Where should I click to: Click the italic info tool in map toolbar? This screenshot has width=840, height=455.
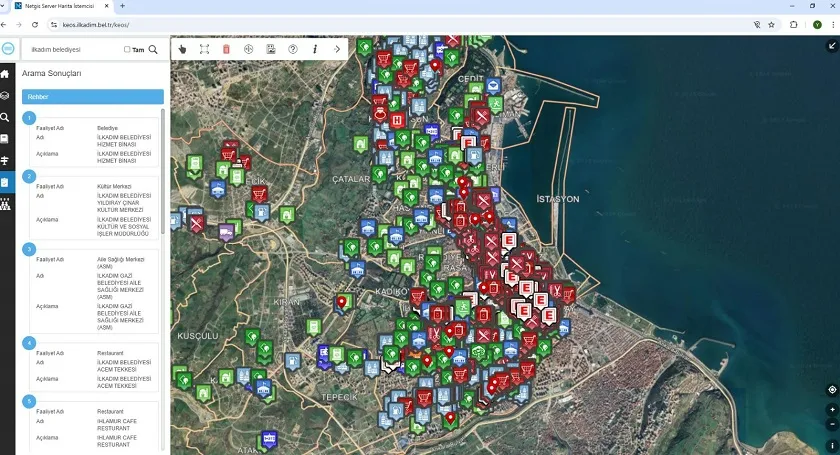(315, 49)
